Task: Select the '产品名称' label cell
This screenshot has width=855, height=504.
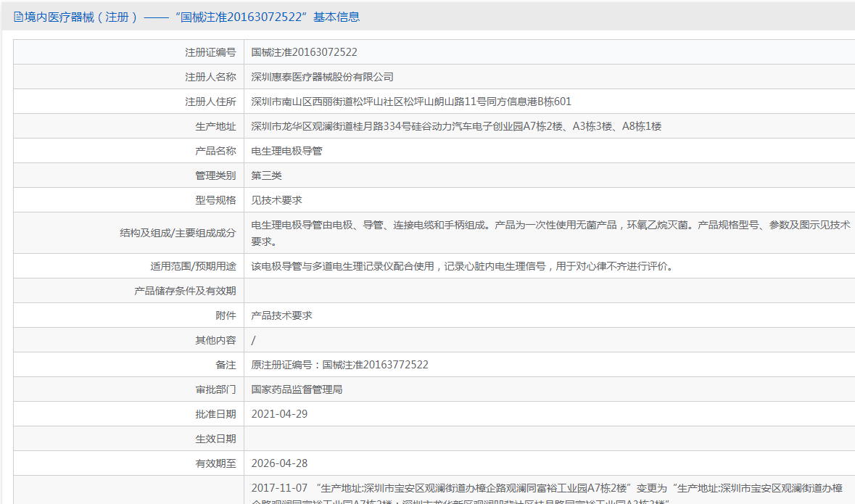Action: pyautogui.click(x=128, y=151)
